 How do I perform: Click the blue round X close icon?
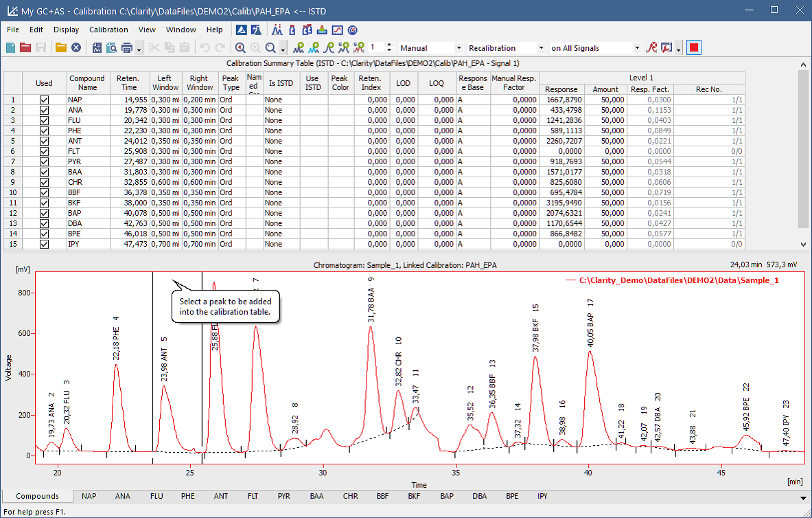coord(76,47)
